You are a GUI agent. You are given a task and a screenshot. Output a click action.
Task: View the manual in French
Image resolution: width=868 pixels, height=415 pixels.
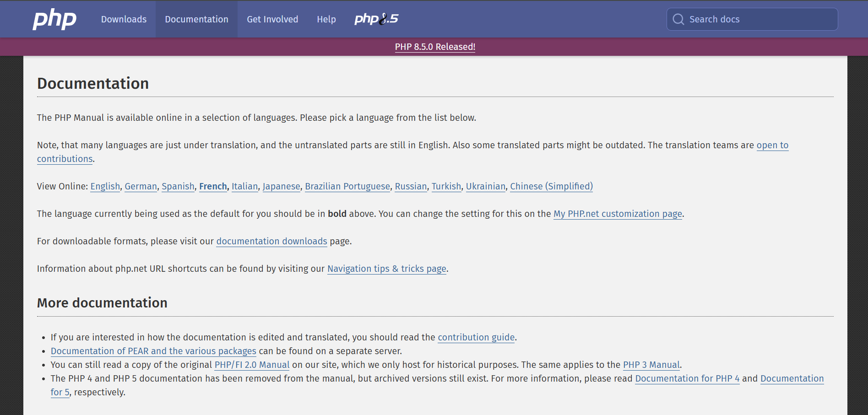213,186
